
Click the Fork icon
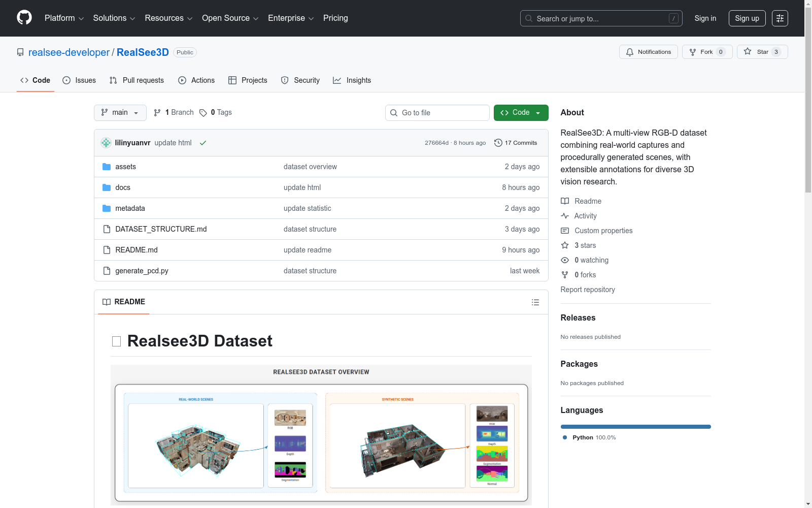[x=693, y=52]
